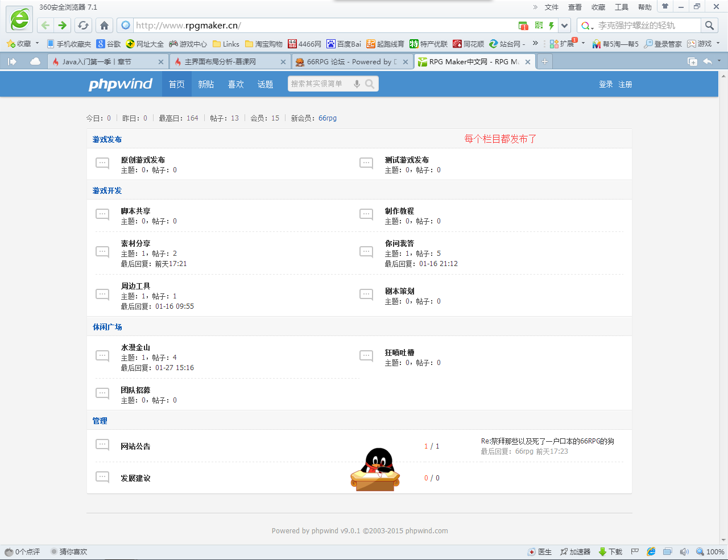Open the 文件 menu
Screen dimensions: 728x560
click(552, 7)
